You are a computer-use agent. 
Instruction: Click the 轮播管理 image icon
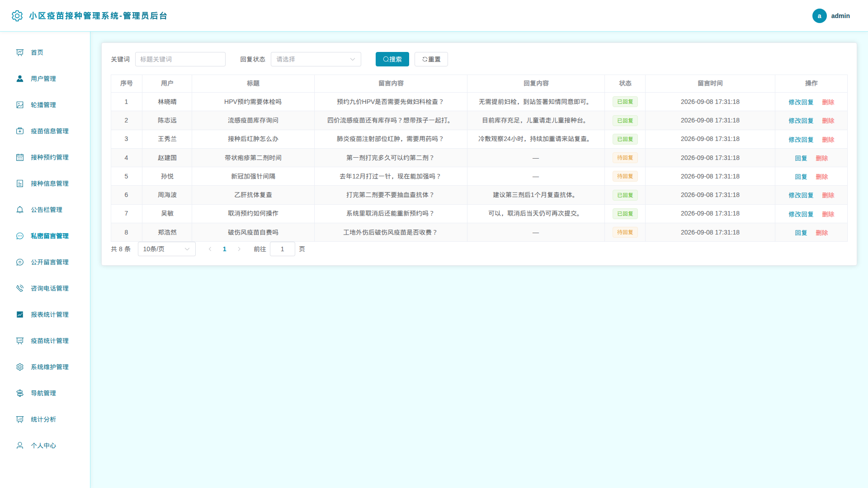[20, 105]
